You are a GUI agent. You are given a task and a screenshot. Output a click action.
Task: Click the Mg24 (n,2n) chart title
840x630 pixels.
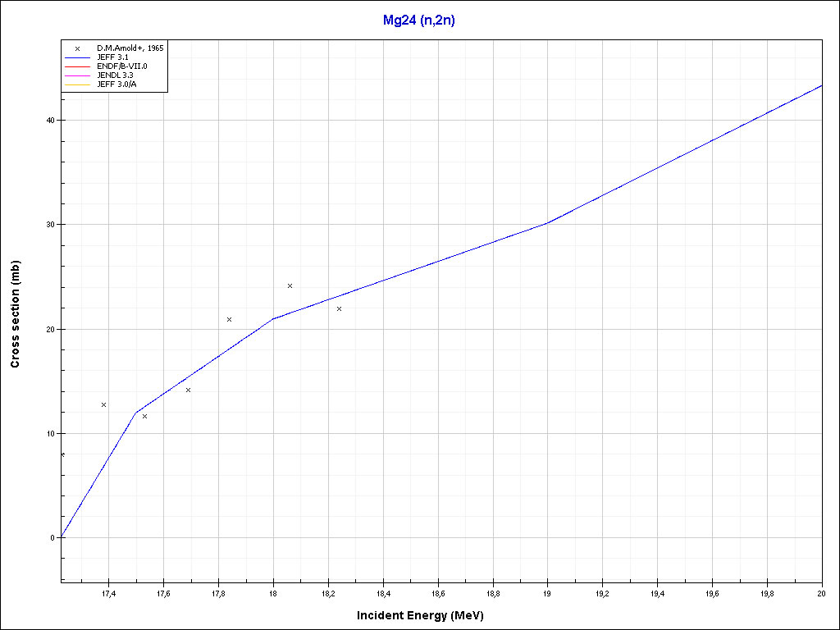pos(418,21)
